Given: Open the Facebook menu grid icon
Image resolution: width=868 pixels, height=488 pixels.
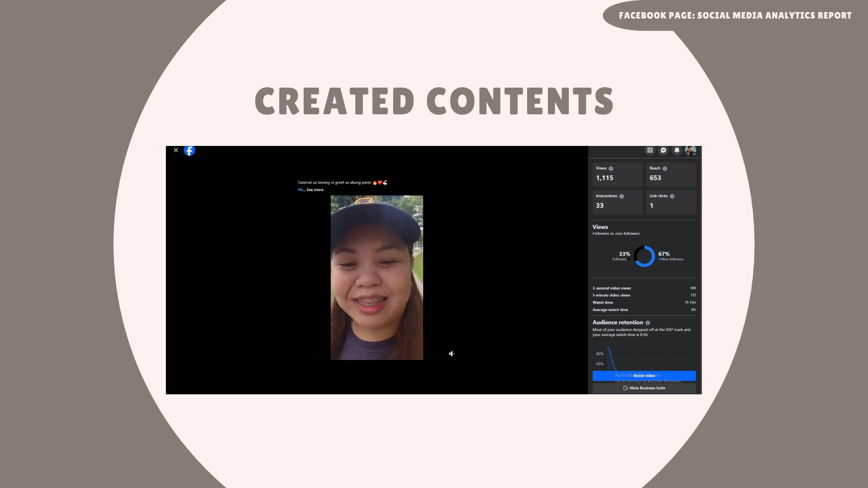Looking at the screenshot, I should pyautogui.click(x=650, y=150).
